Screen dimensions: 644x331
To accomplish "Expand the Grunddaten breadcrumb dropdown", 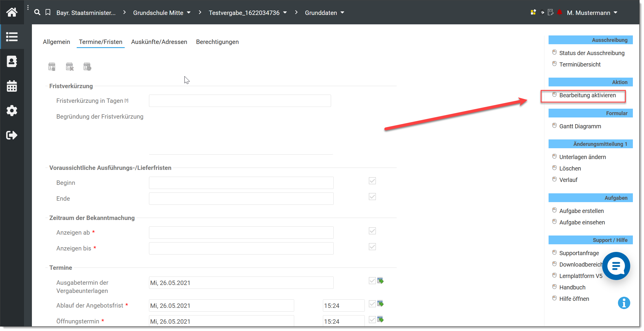I will coord(342,13).
